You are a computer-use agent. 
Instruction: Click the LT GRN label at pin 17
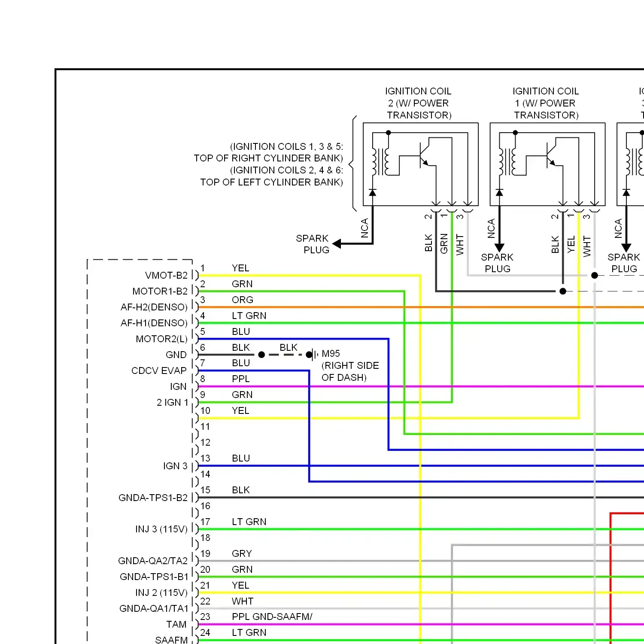[249, 522]
